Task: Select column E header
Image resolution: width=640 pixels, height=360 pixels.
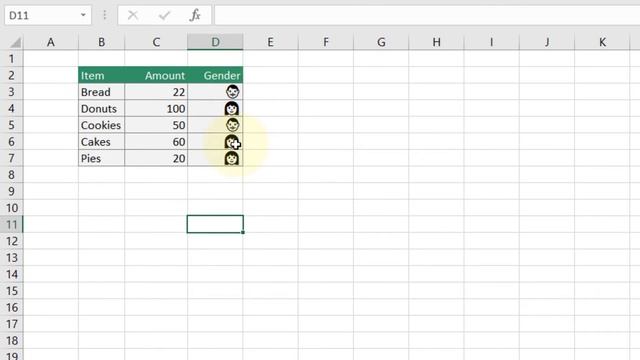Action: click(270, 42)
